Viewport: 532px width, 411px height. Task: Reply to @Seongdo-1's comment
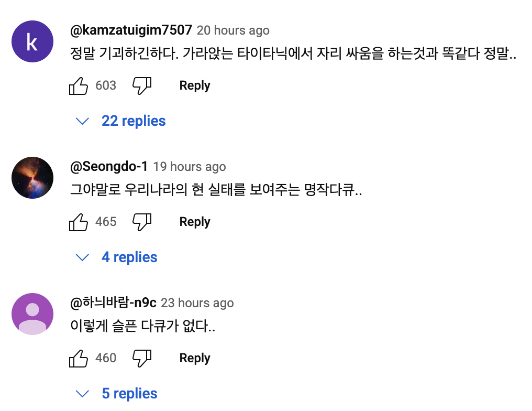[195, 222]
